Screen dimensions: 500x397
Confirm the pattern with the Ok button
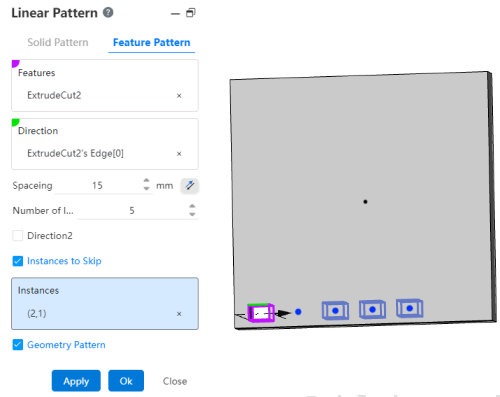[126, 381]
